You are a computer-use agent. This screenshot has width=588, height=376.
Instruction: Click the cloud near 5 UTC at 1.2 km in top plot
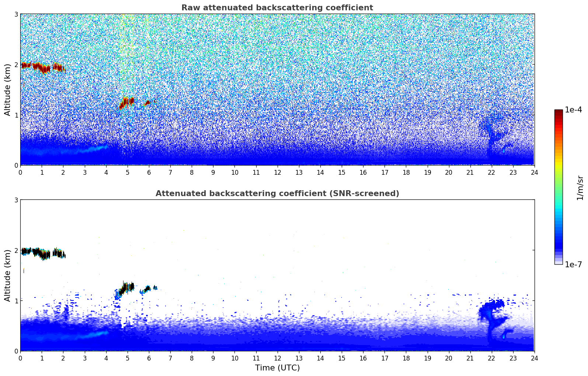126,103
